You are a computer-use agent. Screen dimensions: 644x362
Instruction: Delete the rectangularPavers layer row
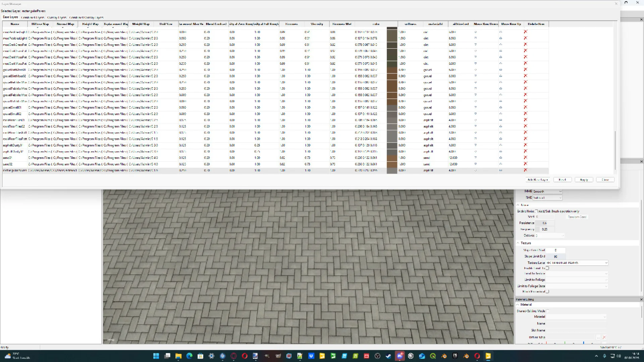525,170
